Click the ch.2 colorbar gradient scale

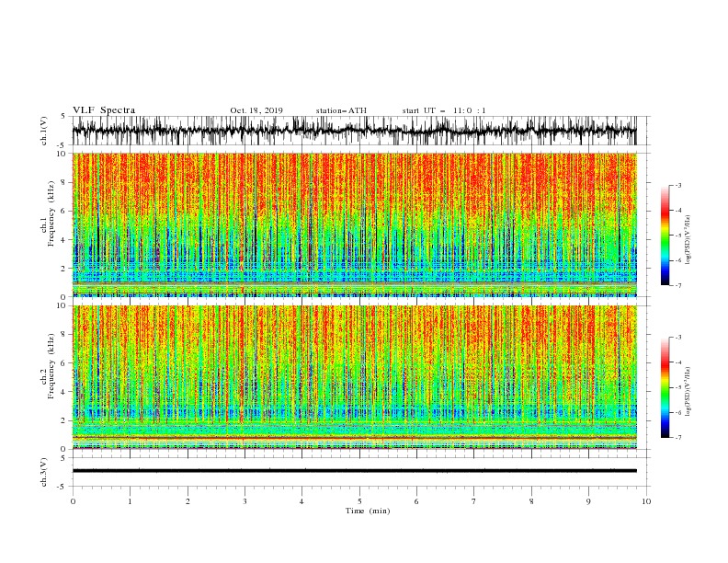point(665,387)
